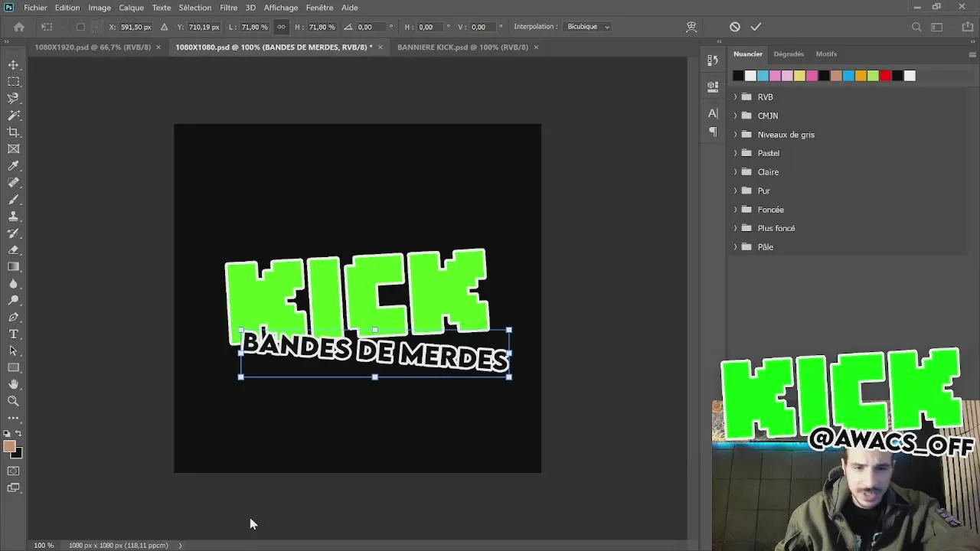Screen dimensions: 980x551
Task: Select the Pen tool
Action: 14,318
